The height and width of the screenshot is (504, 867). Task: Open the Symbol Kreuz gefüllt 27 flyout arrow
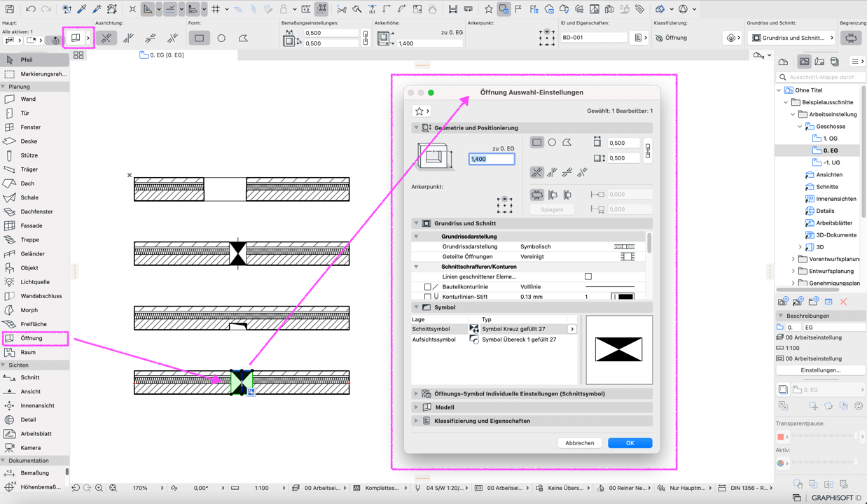[x=572, y=329]
